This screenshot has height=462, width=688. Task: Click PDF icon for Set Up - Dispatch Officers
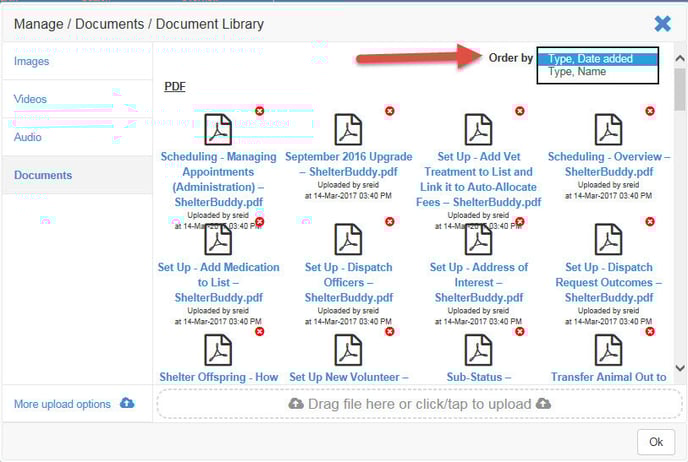coord(348,240)
